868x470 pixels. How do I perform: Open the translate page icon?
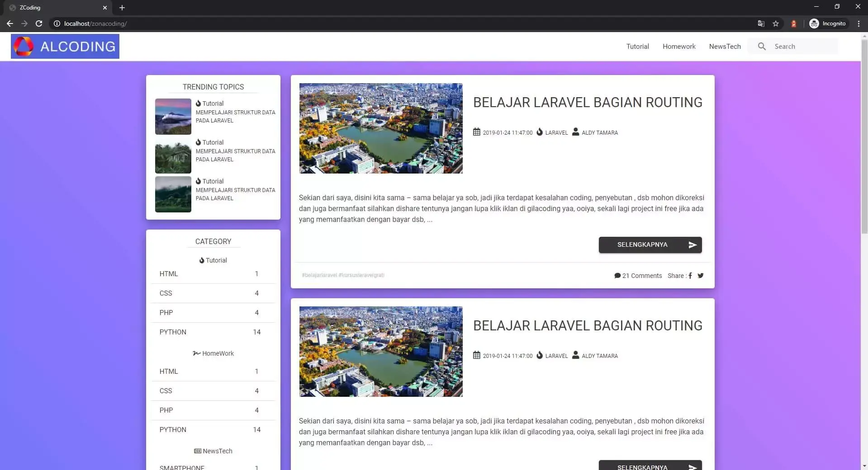click(x=761, y=23)
